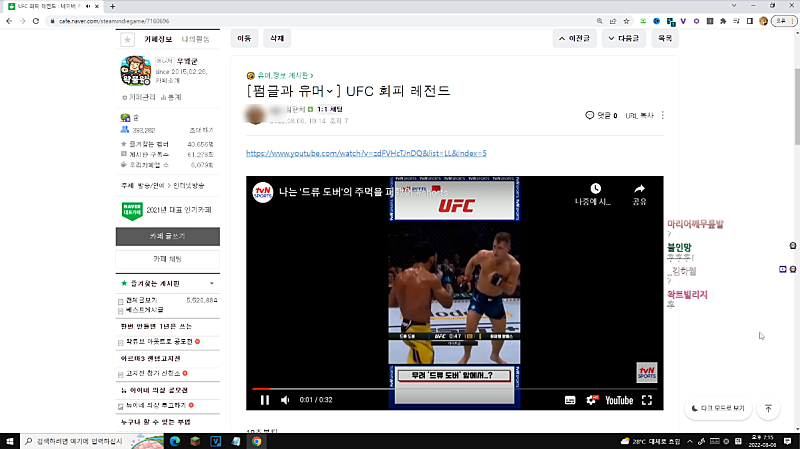Switch to 나의활동 tab
Screen dimensions: 800x449
click(x=195, y=39)
